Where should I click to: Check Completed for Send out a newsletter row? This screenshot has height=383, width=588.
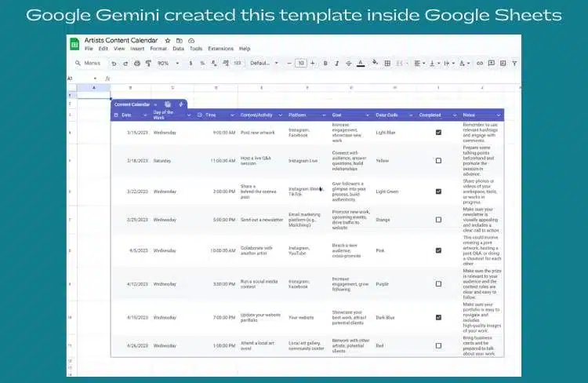(438, 220)
